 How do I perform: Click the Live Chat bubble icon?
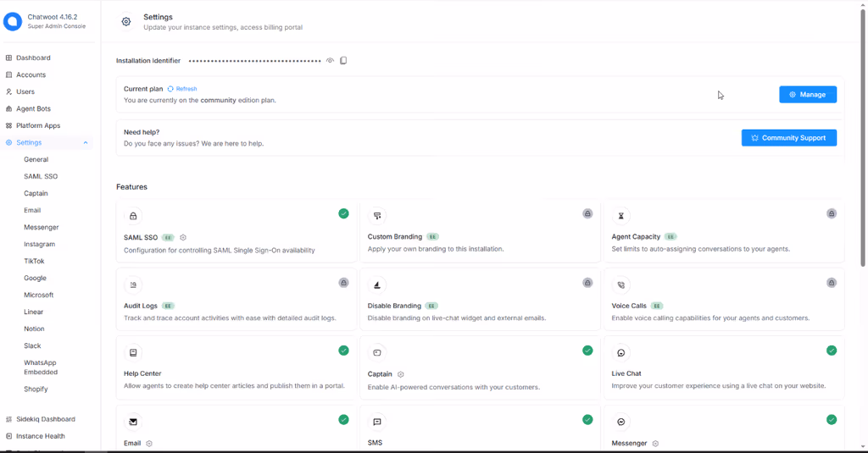tap(621, 352)
